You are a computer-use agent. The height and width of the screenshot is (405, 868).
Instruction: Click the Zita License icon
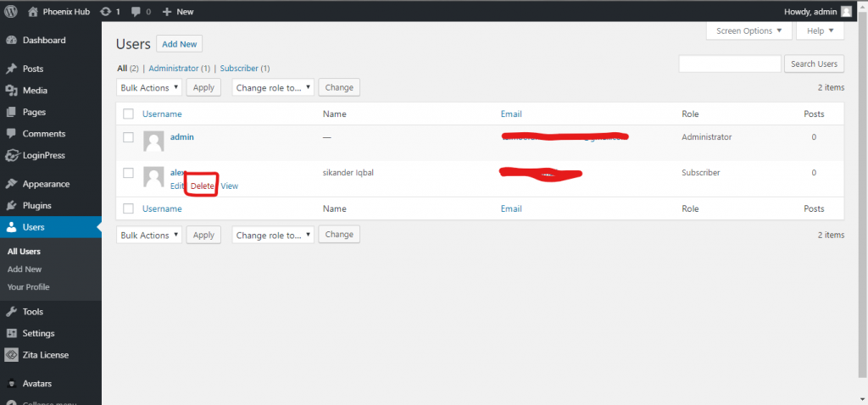pyautogui.click(x=11, y=355)
